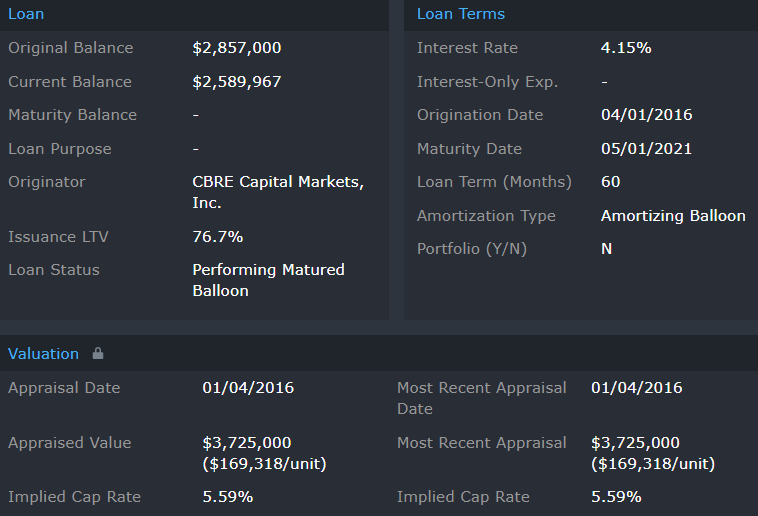Select the Maturity Date 05/01/2021
758x516 pixels.
tap(646, 149)
